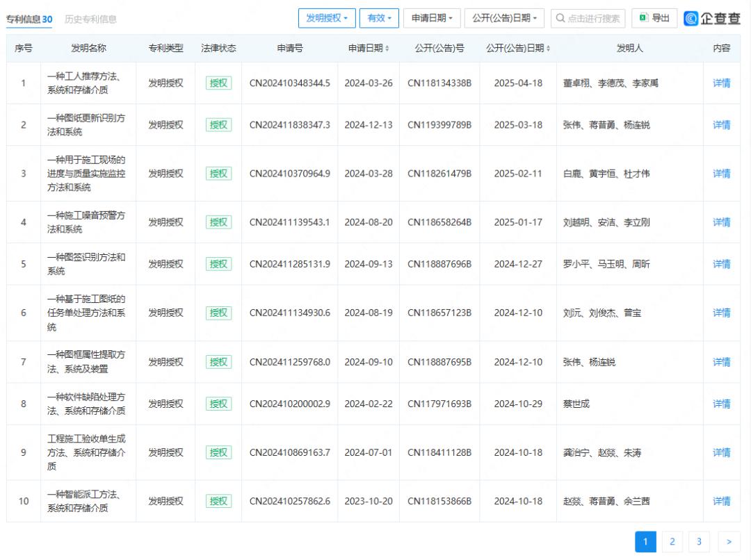Click publication number CN118153866B

coord(439,501)
